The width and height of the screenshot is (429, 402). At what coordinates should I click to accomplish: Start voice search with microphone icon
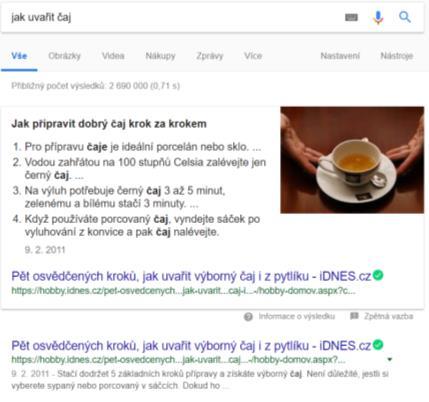tap(378, 17)
